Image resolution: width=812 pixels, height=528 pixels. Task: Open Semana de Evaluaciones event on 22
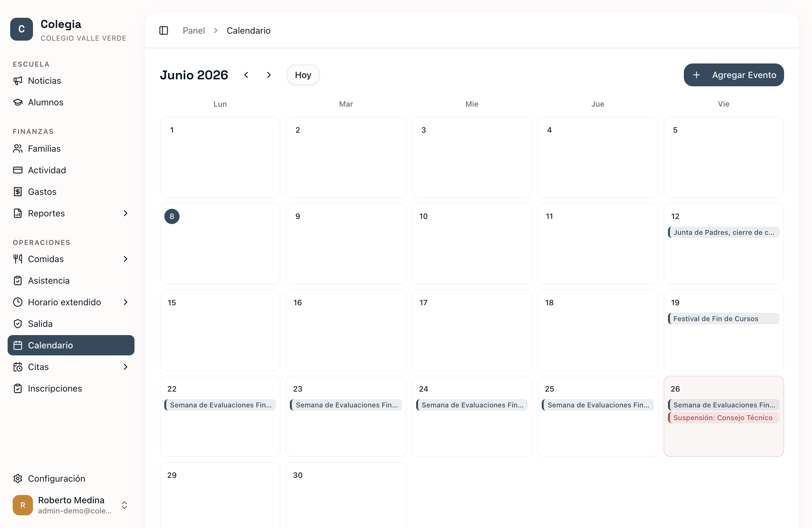coord(220,405)
